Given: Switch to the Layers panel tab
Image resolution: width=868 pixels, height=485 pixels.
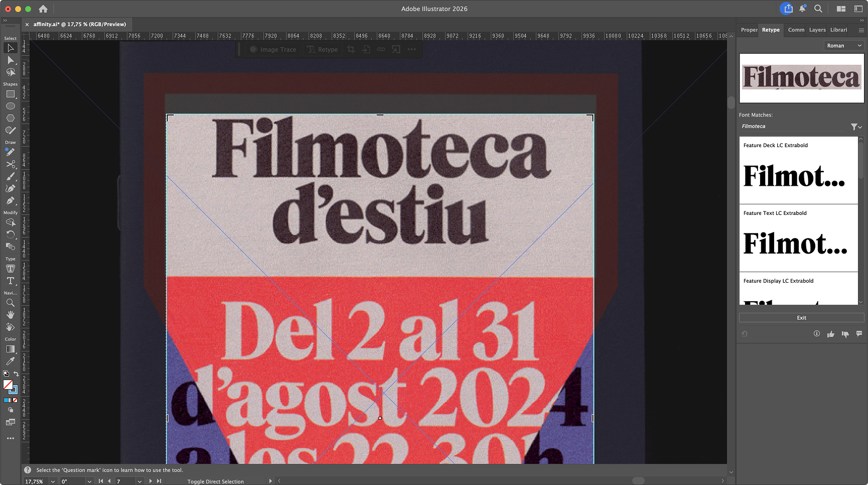Looking at the screenshot, I should click(x=817, y=30).
